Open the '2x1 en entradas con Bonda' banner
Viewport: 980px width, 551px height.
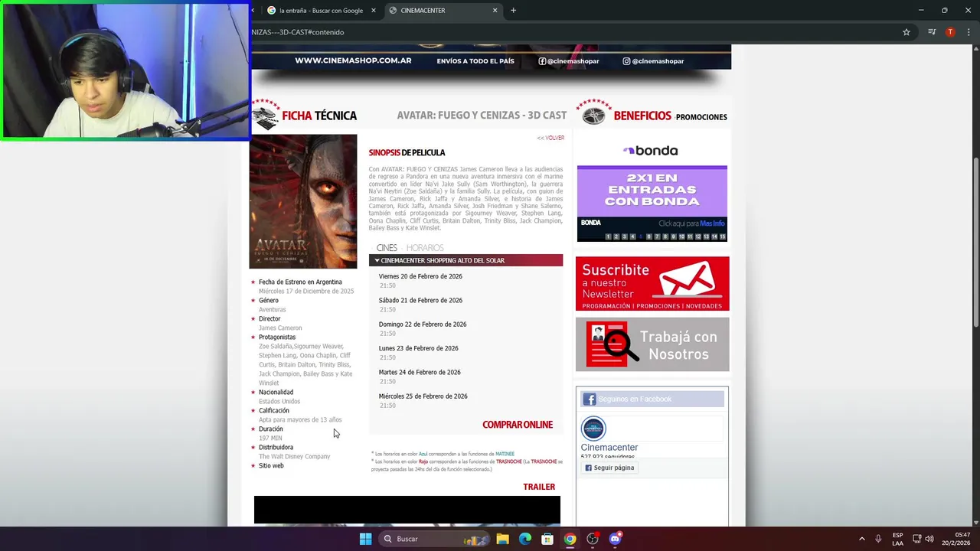pyautogui.click(x=652, y=191)
